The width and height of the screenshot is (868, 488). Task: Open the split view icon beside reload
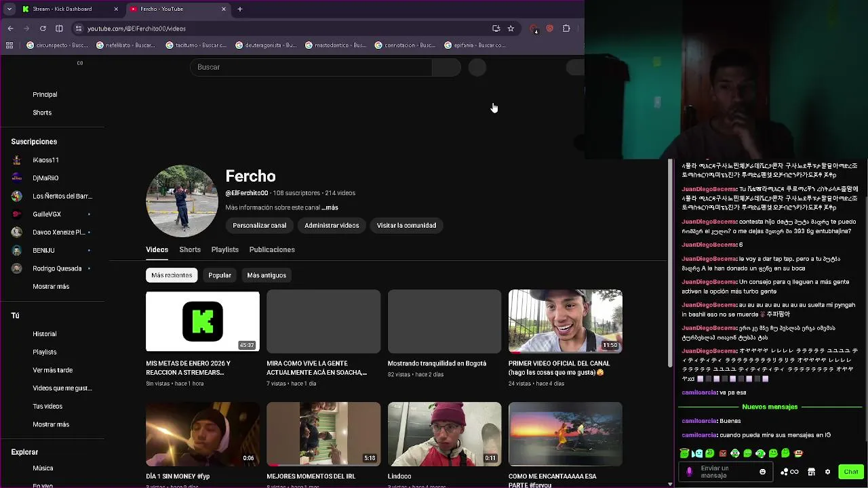coord(59,28)
